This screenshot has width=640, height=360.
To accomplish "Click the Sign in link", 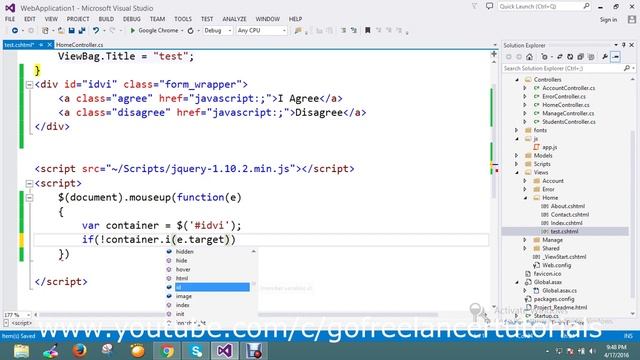I will click(608, 20).
